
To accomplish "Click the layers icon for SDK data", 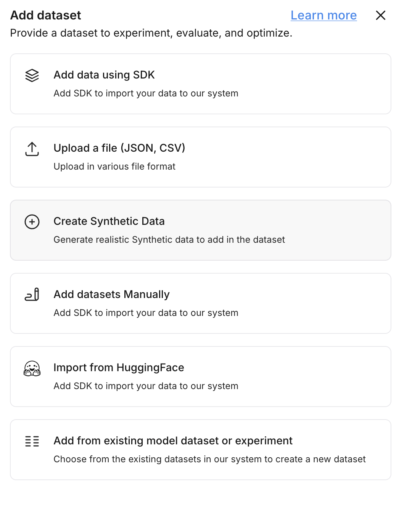I will point(32,75).
